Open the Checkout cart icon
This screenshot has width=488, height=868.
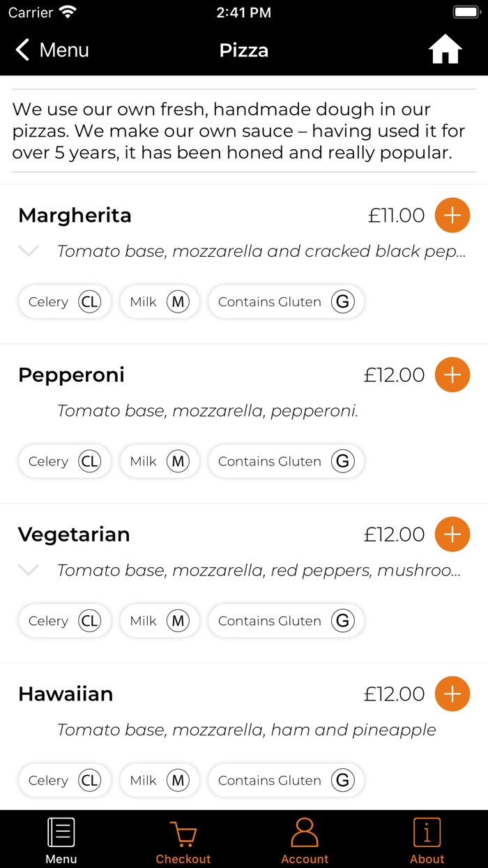tap(183, 832)
